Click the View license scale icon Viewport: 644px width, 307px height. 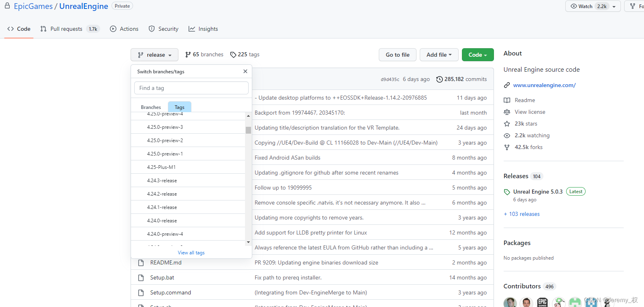pos(507,112)
